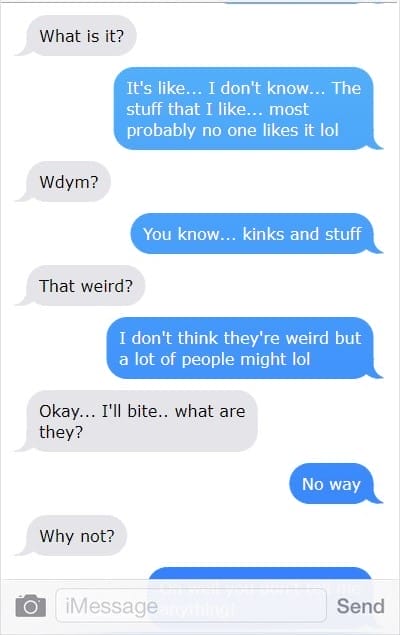Image resolution: width=400 pixels, height=635 pixels.
Task: Click the partially hidden blue bubble above input bar
Action: (260, 573)
